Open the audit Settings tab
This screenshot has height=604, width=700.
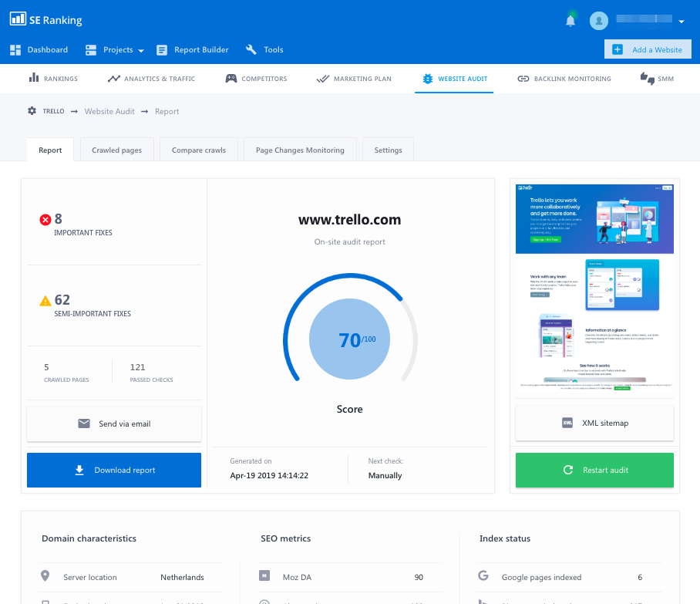click(x=388, y=150)
